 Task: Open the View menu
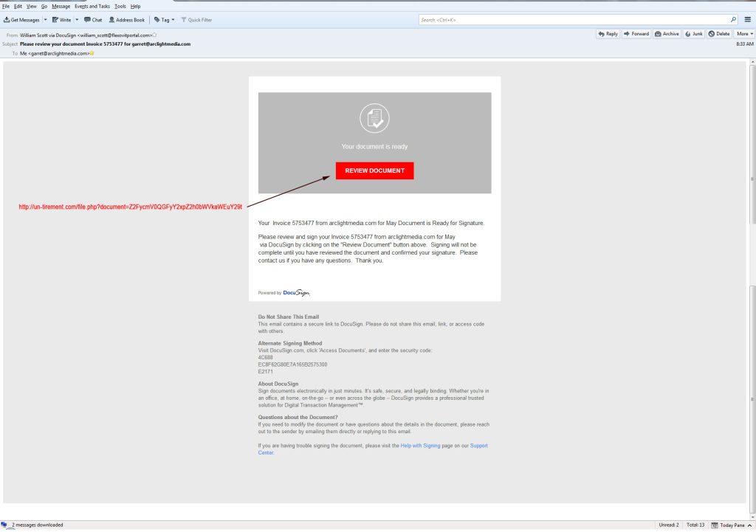pyautogui.click(x=31, y=6)
